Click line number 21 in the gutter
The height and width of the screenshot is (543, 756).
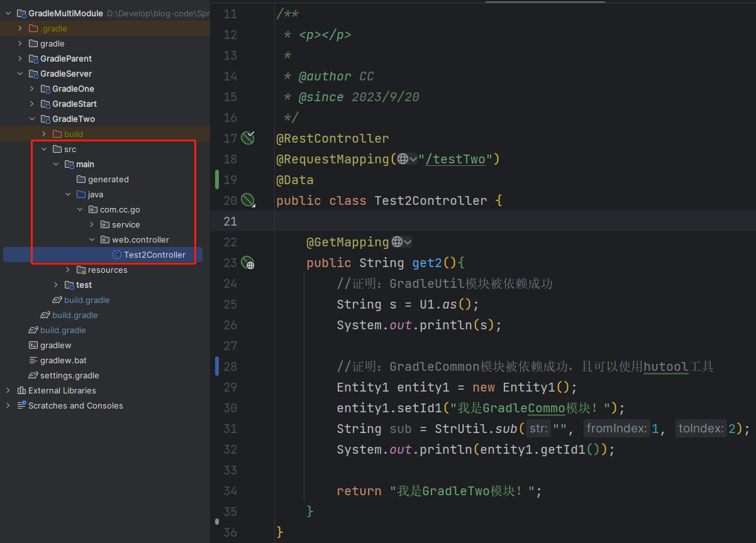(x=230, y=221)
